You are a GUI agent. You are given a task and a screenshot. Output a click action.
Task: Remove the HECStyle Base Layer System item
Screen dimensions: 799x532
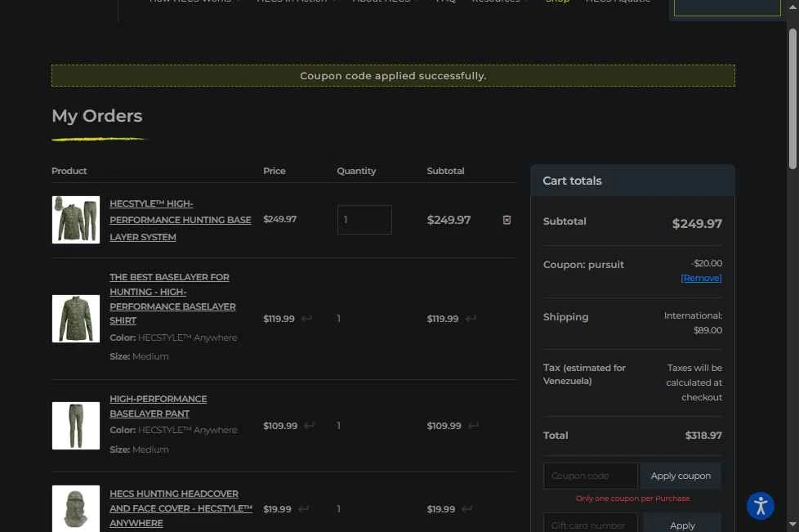tap(507, 220)
